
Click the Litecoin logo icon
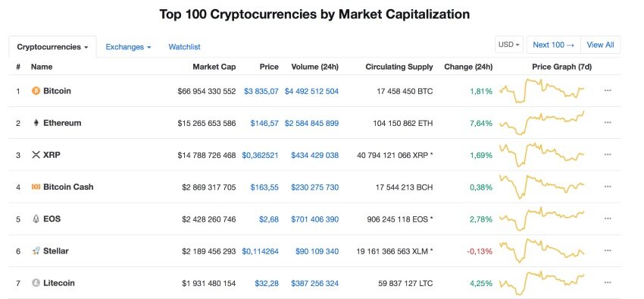click(36, 283)
